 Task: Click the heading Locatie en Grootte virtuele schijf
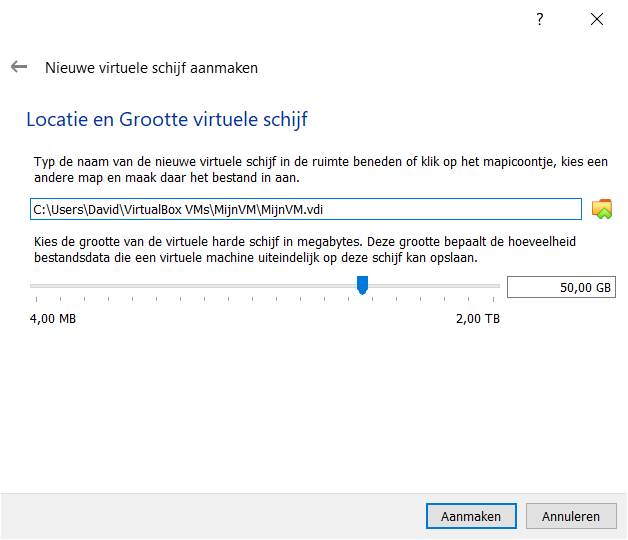click(x=166, y=120)
